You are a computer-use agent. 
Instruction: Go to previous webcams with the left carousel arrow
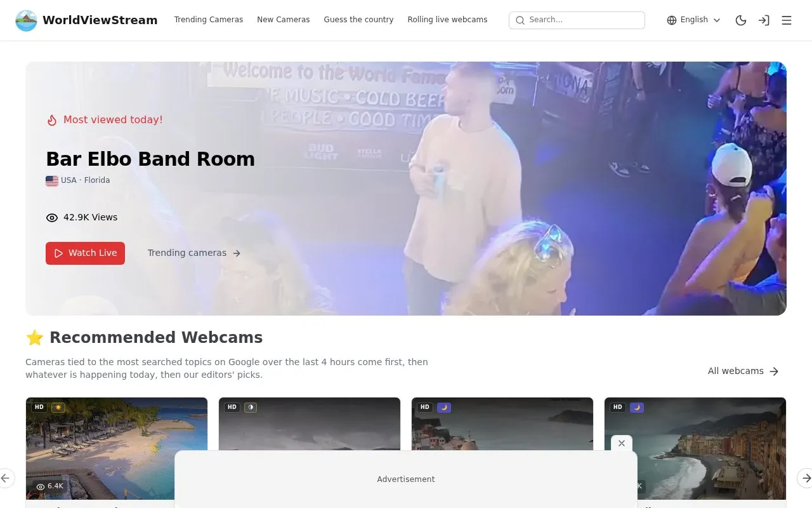click(6, 478)
